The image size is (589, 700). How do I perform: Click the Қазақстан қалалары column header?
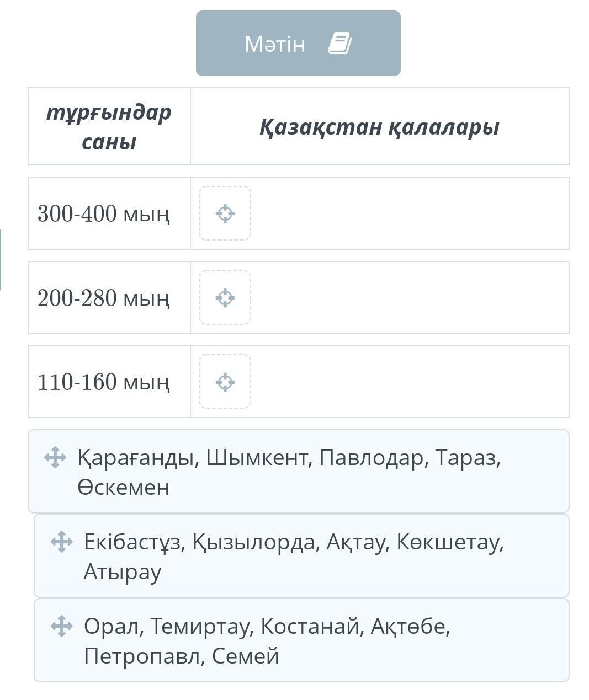pos(379,127)
